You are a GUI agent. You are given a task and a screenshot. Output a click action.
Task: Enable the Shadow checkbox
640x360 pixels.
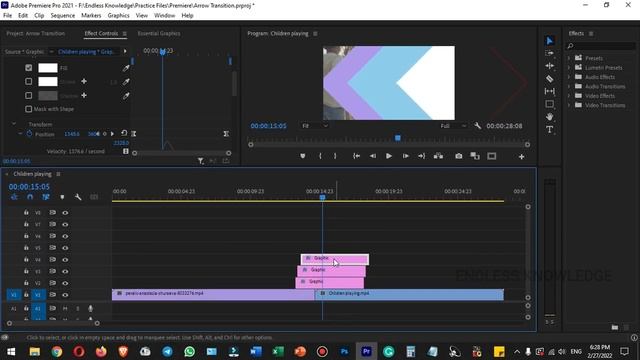coord(29,96)
